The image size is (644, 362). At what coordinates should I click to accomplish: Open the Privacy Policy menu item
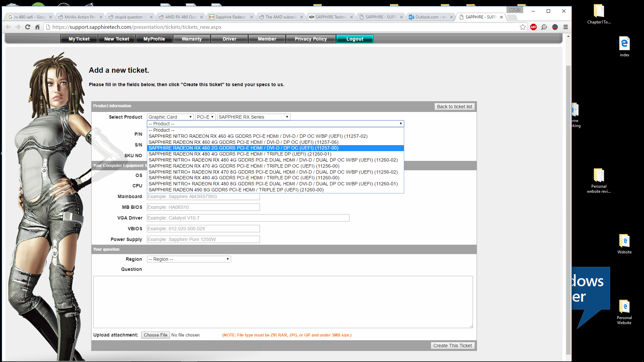pos(311,39)
